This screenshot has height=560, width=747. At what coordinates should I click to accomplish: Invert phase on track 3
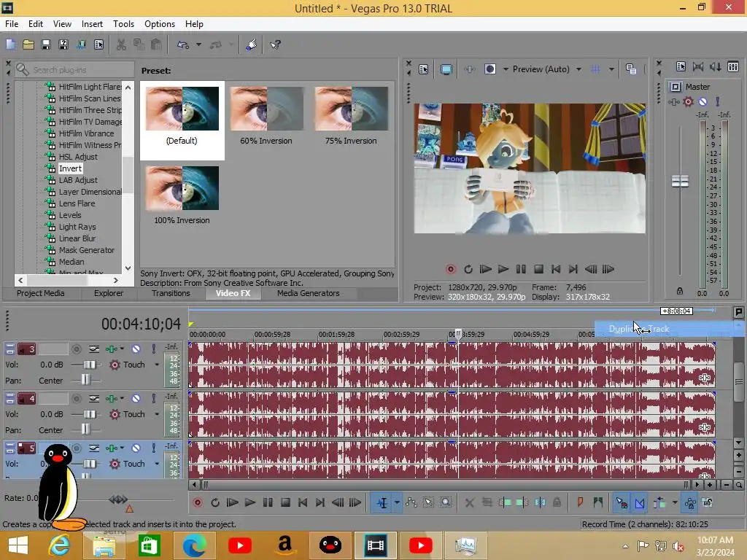pos(94,349)
